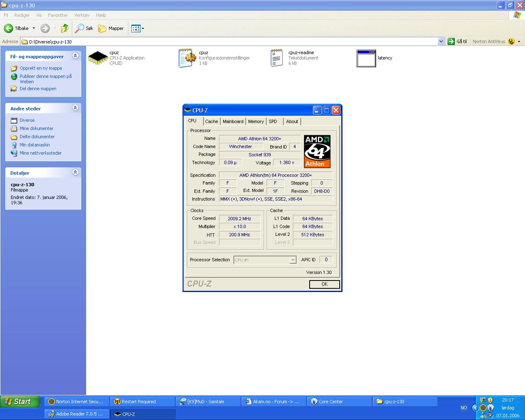This screenshot has width=525, height=420.
Task: Click Opprett en ny mappe link
Action: click(41, 68)
